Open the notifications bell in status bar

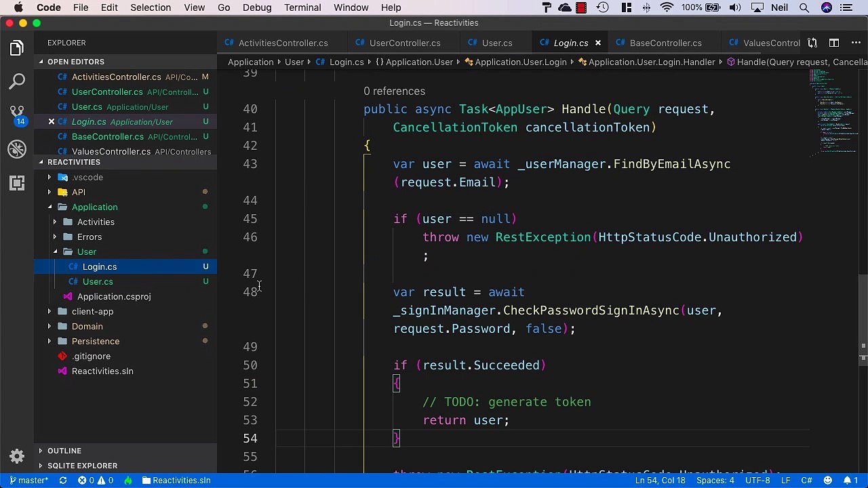tap(851, 481)
